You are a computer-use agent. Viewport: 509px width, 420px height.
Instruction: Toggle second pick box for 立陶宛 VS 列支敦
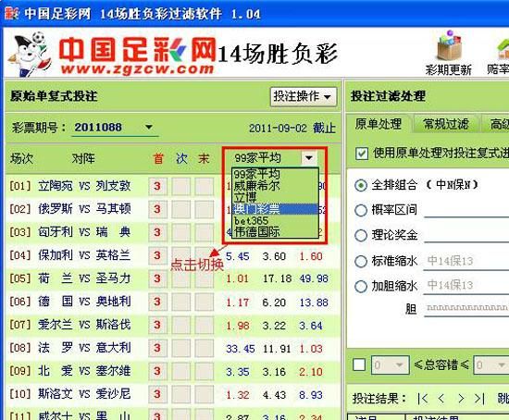(180, 186)
